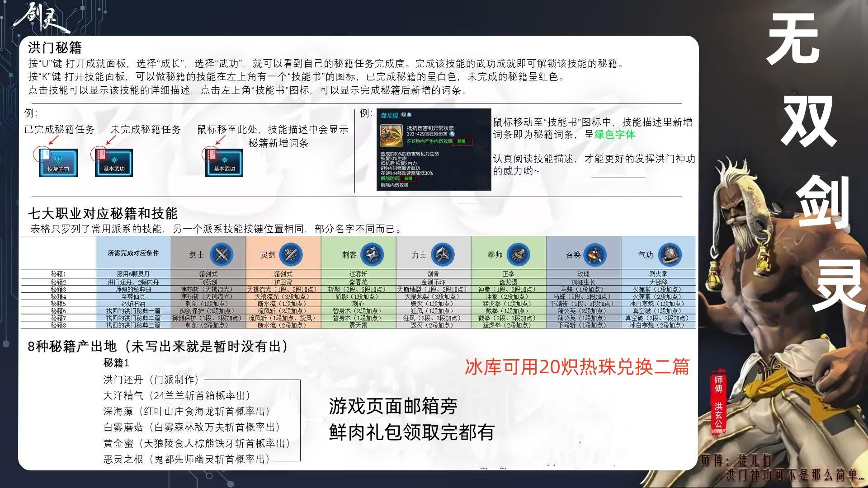Click the 正拳 cell in 拳师 column
868x488 pixels.
(509, 274)
